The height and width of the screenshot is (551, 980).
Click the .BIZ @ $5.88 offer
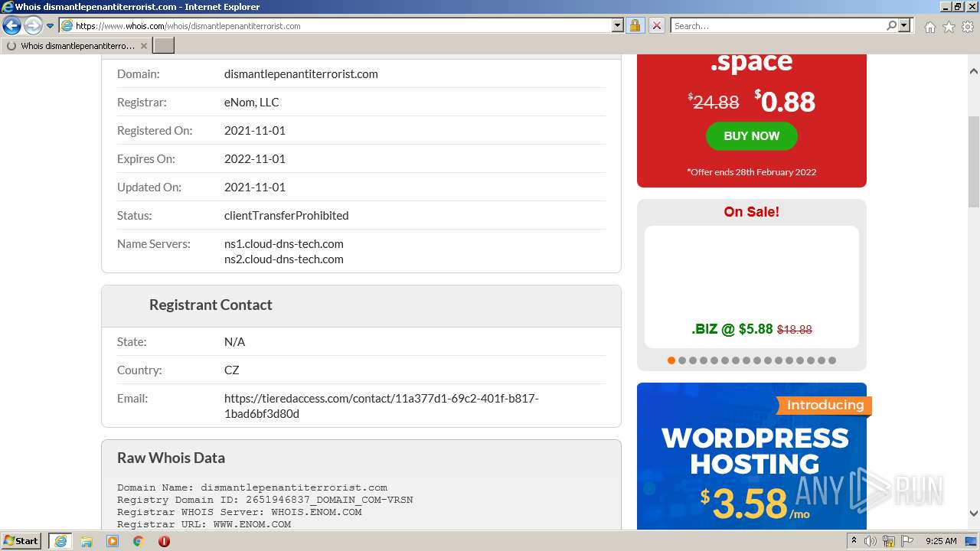751,329
